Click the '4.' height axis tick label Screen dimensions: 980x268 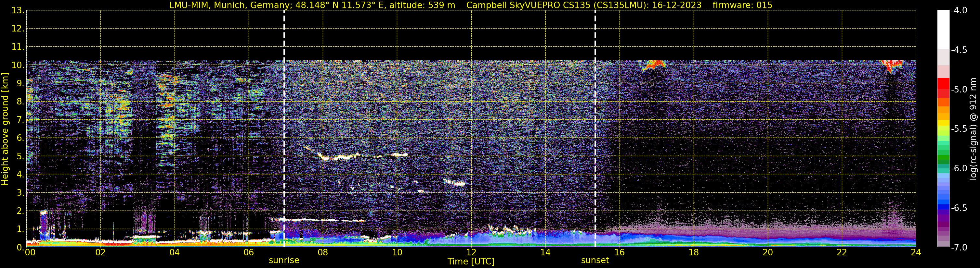point(20,175)
